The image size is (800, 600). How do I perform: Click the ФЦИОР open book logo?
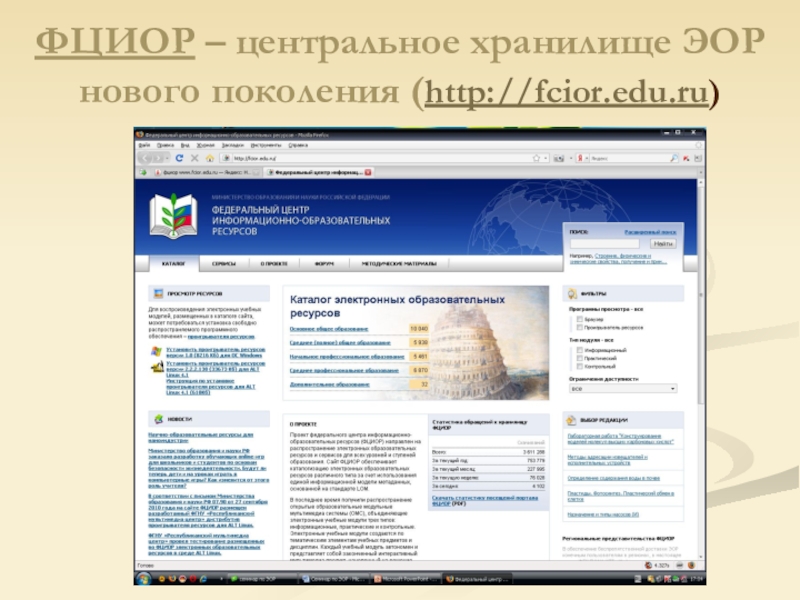coord(173,216)
